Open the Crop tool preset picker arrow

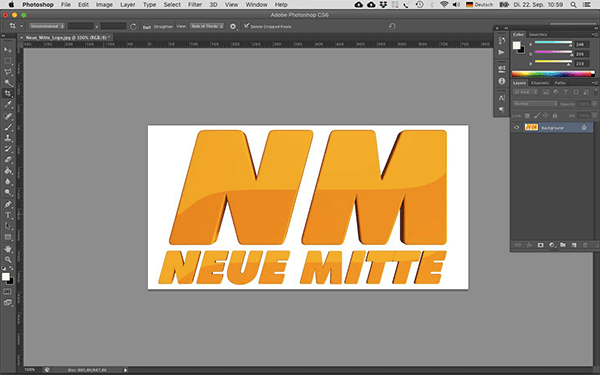21,26
